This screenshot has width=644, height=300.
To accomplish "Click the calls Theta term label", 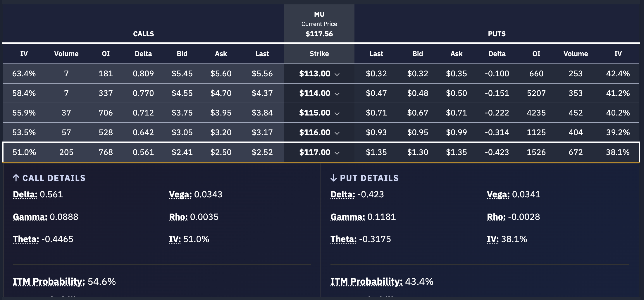I will (x=26, y=239).
